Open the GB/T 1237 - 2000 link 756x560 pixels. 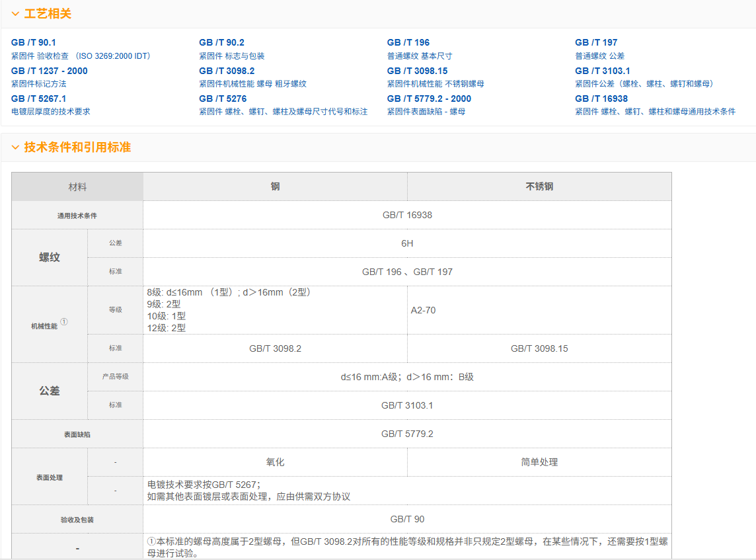coord(49,71)
